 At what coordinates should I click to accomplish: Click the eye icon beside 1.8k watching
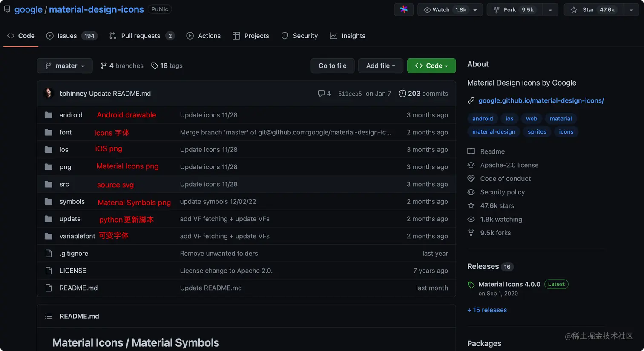pos(471,219)
